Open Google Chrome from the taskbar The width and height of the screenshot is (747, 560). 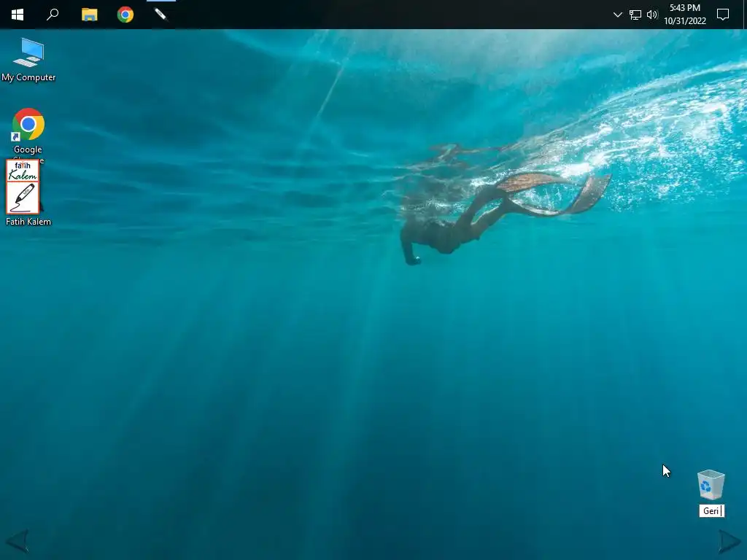click(125, 15)
